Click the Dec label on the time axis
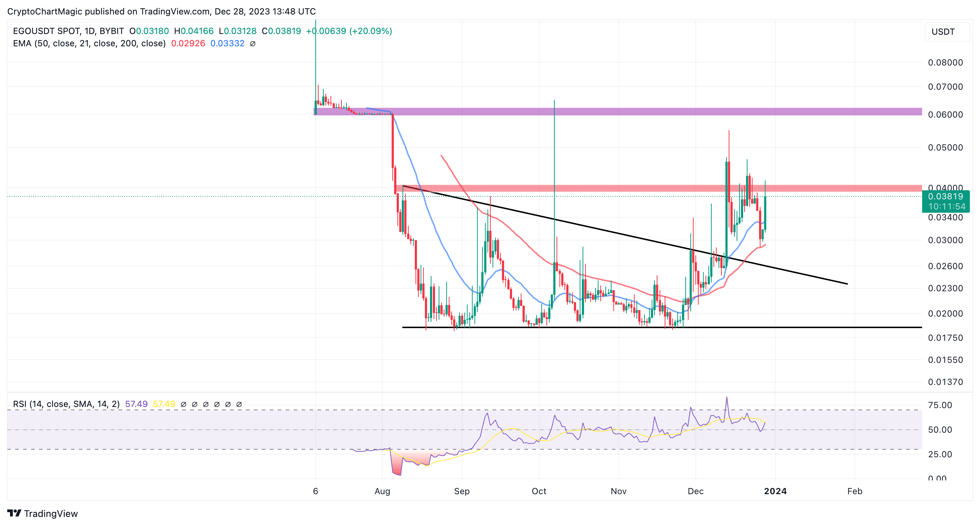This screenshot has width=980, height=526. 695,491
